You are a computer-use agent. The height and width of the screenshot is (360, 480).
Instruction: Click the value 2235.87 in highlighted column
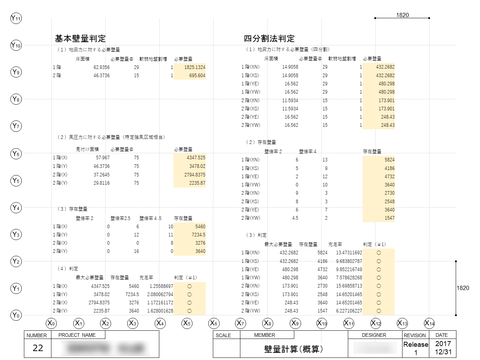[197, 183]
